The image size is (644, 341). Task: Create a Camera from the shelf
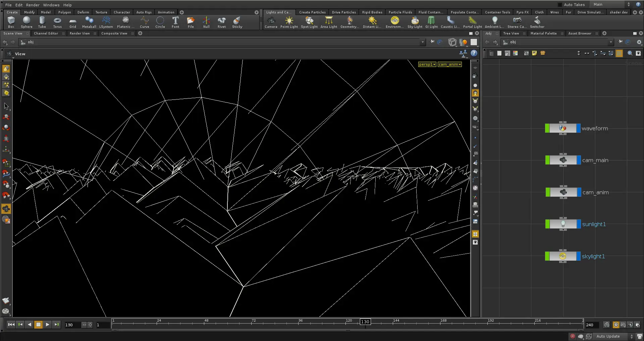click(271, 22)
